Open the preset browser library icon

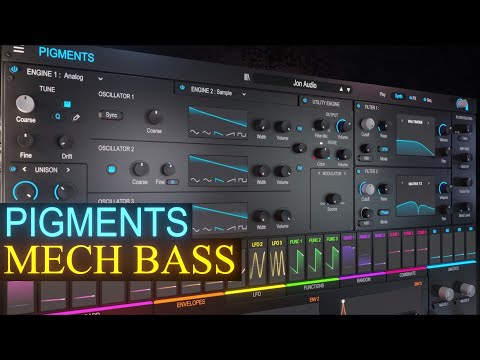tap(247, 77)
